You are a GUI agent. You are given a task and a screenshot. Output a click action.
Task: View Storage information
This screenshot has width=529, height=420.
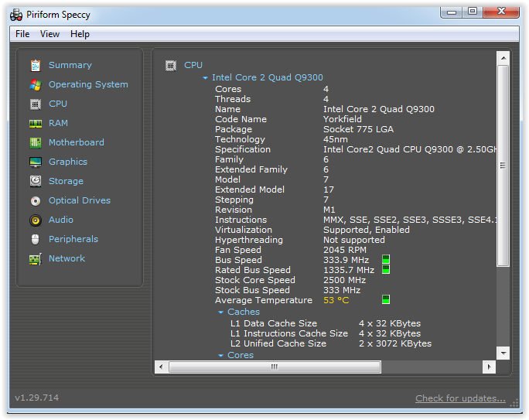pyautogui.click(x=66, y=181)
